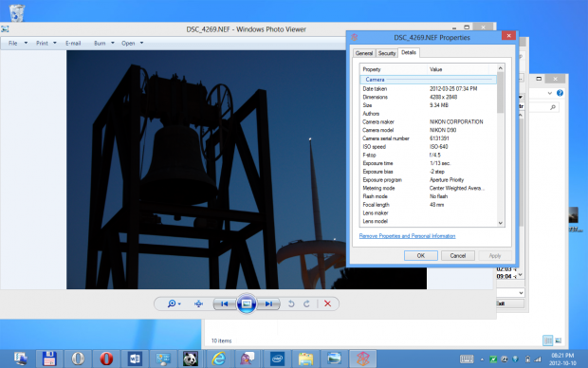Select the Exposure bias row
The image size is (588, 368).
click(x=428, y=172)
